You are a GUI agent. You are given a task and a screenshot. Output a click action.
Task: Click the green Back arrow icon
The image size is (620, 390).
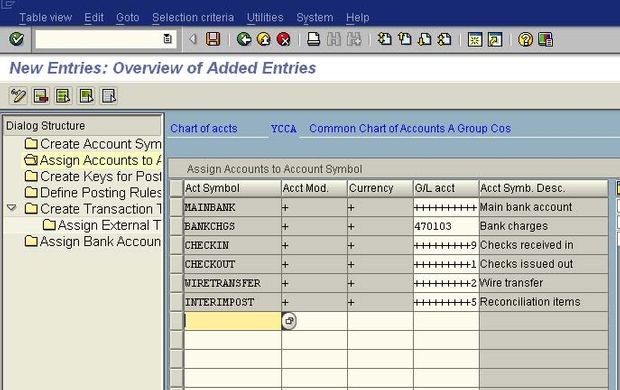[x=244, y=39]
